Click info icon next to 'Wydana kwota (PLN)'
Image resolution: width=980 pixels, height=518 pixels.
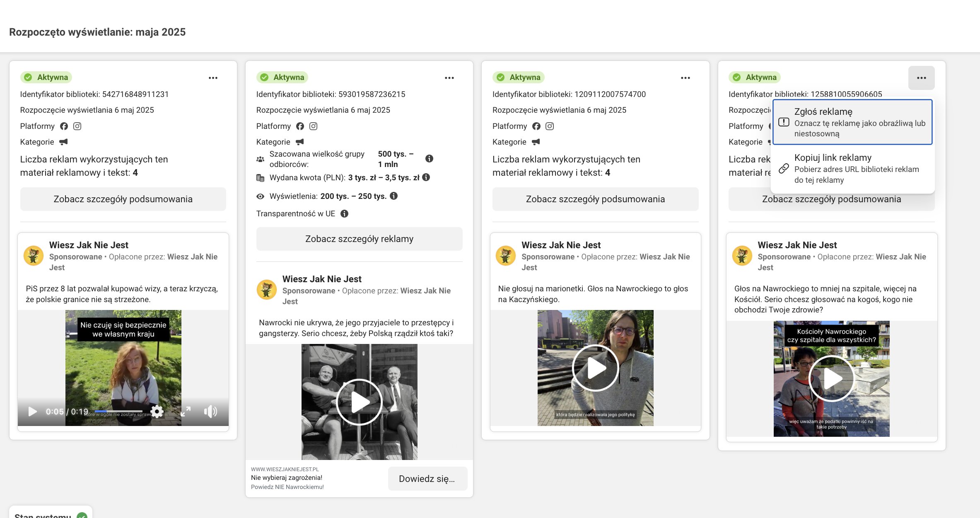[x=426, y=177]
